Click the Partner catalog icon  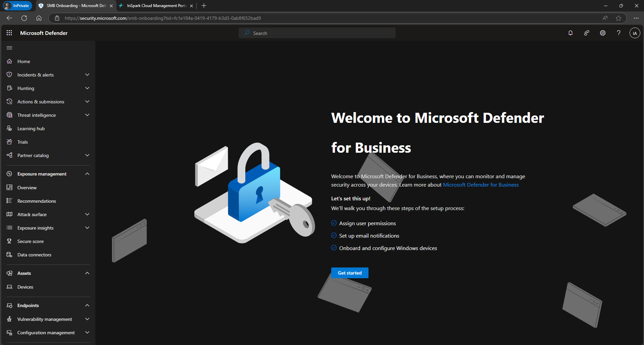tap(9, 155)
